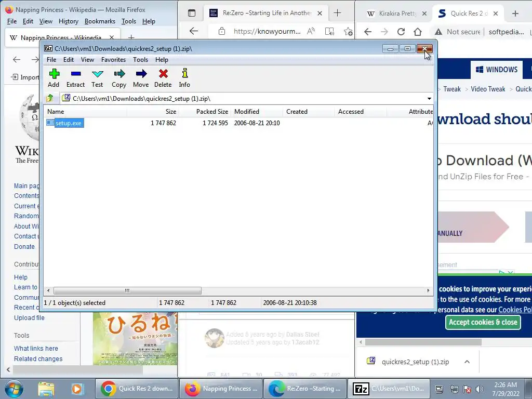This screenshot has width=532, height=399.
Task: Open the Cookies Policy link on Softpedia
Action: [515, 310]
